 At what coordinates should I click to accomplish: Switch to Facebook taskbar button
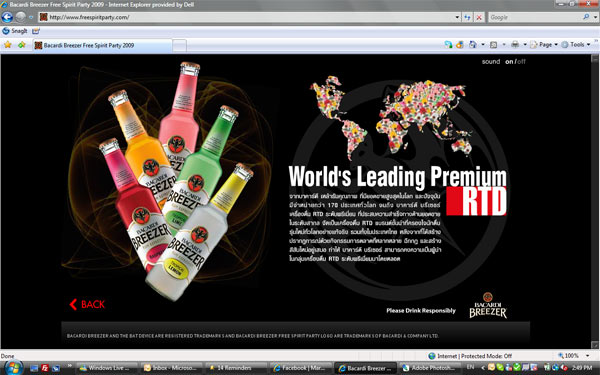(300, 368)
